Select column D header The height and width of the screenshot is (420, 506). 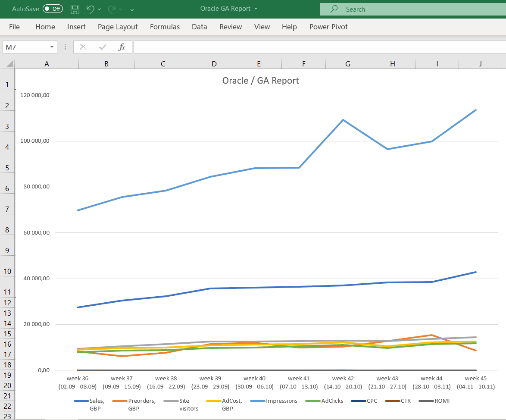[214, 64]
